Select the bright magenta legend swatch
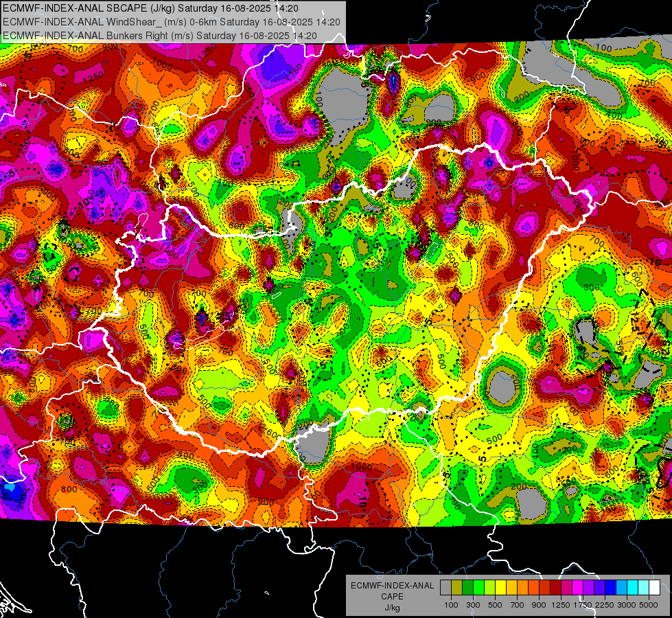 point(578,588)
